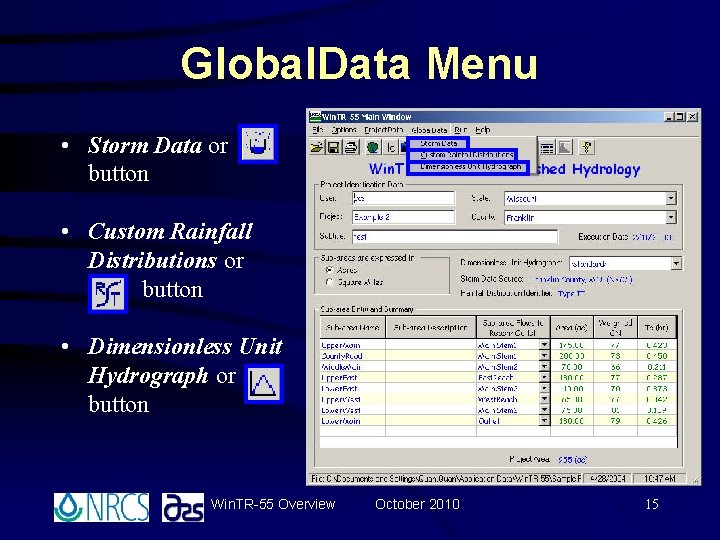720x540 pixels.
Task: Choose Storm Data from GlobalData menu
Action: 439,144
